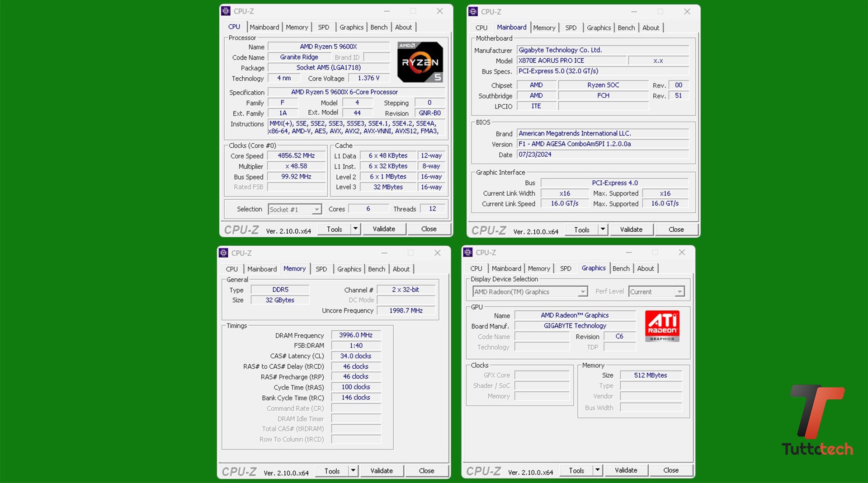
Task: Switch to SPD tab in the CPU window
Action: coord(323,27)
